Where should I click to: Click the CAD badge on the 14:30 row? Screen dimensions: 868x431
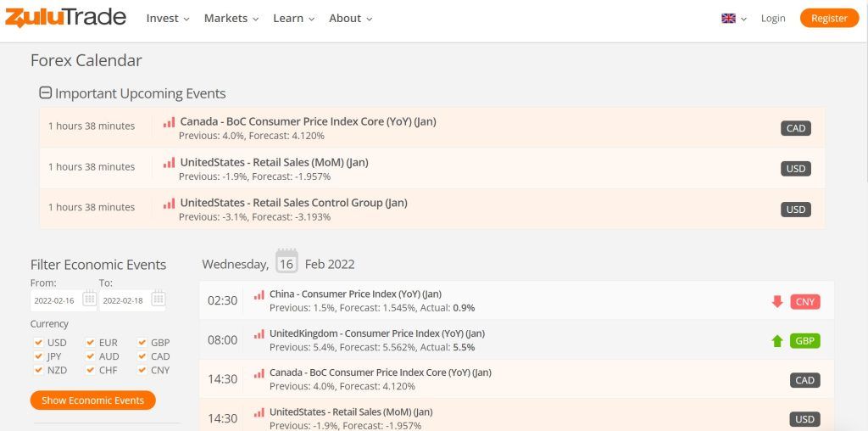coord(805,380)
